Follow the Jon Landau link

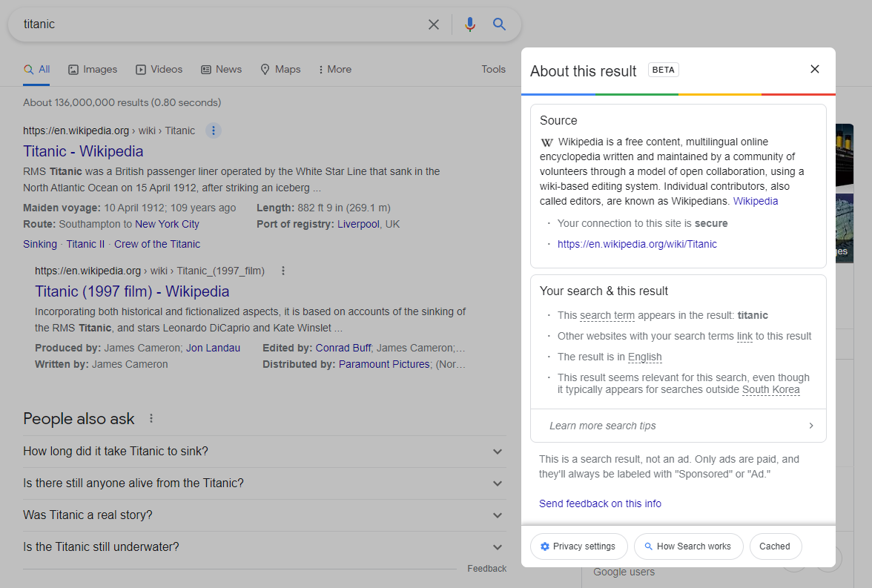[213, 348]
